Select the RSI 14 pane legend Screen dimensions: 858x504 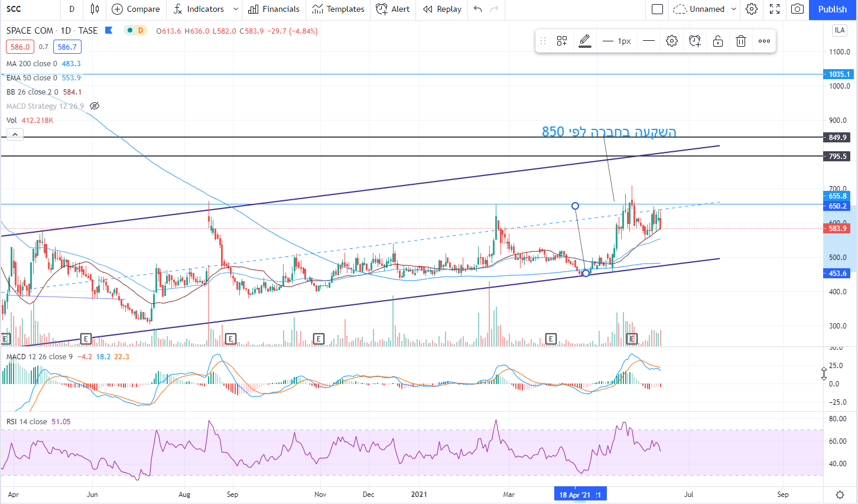point(27,421)
